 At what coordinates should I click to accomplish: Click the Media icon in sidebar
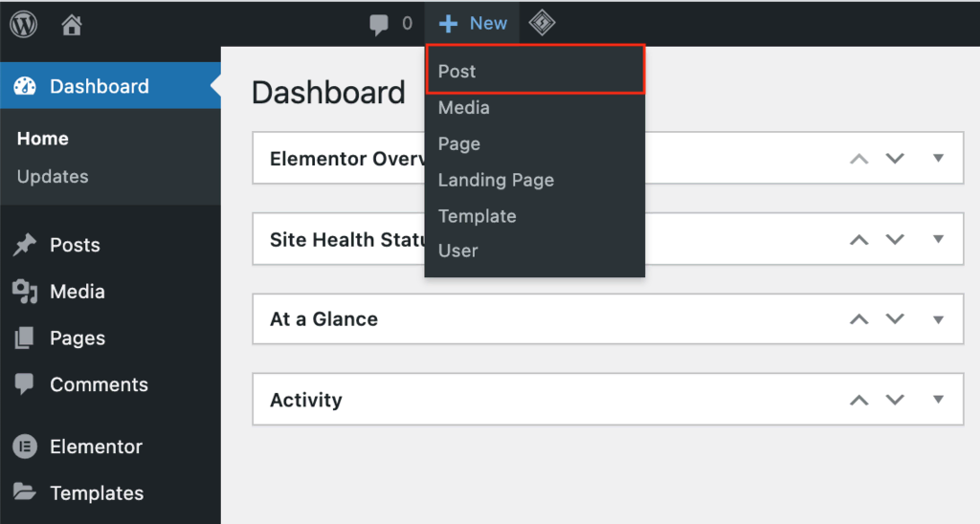pos(24,292)
